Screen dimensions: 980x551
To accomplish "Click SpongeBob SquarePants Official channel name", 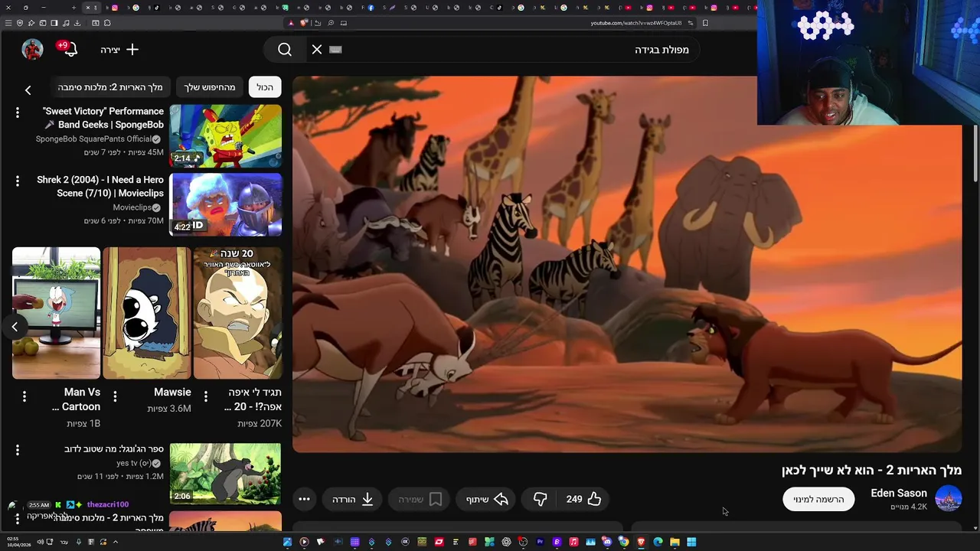I will click(x=93, y=139).
